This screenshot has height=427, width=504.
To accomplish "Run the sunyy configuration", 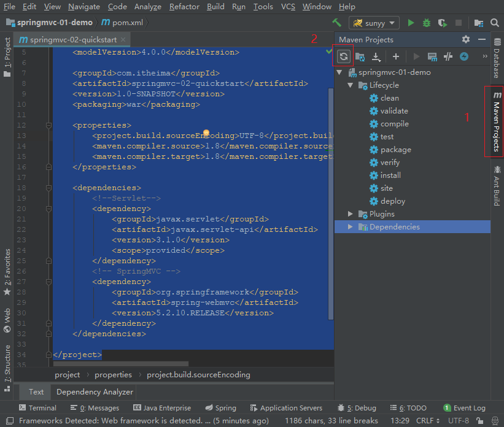I will (x=411, y=23).
